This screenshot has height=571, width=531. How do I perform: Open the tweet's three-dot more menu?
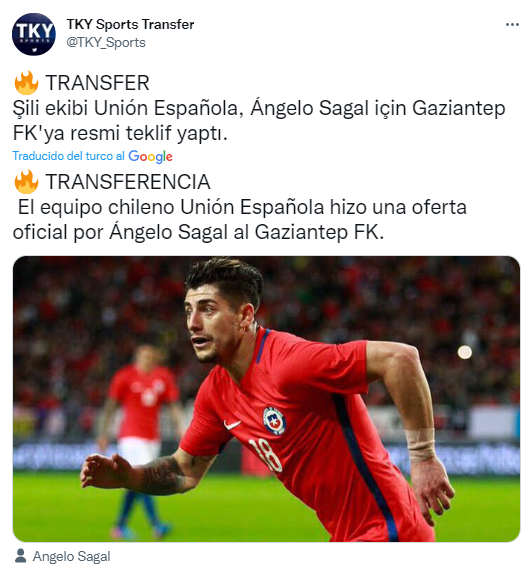point(512,24)
